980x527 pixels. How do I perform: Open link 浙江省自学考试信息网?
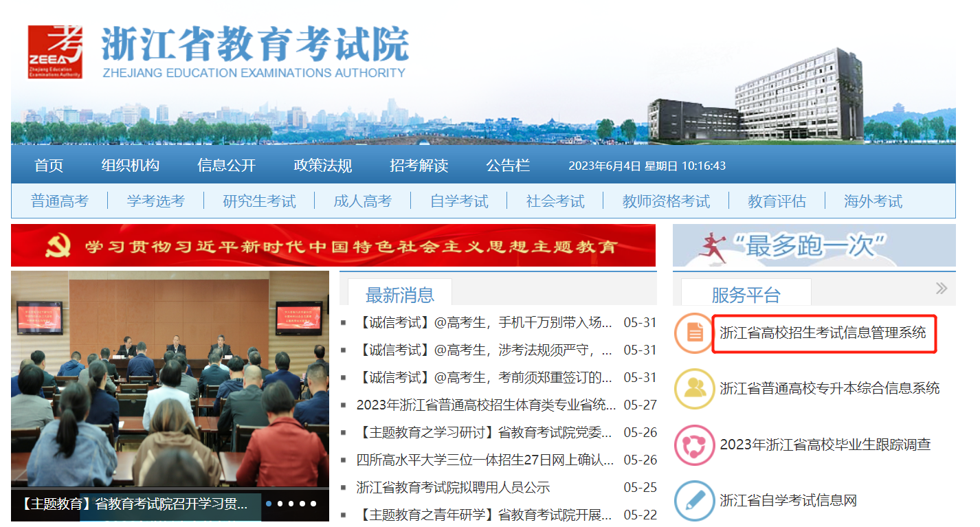coord(788,500)
